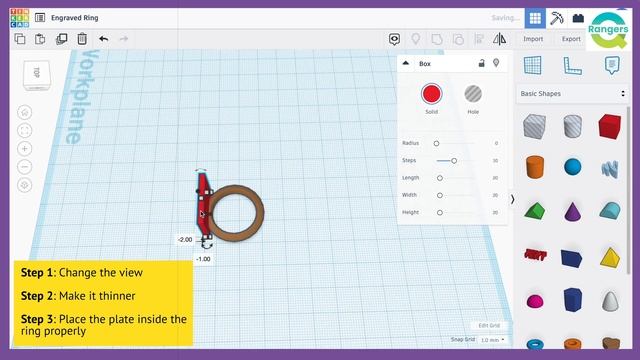Set shape to Hole

click(473, 94)
